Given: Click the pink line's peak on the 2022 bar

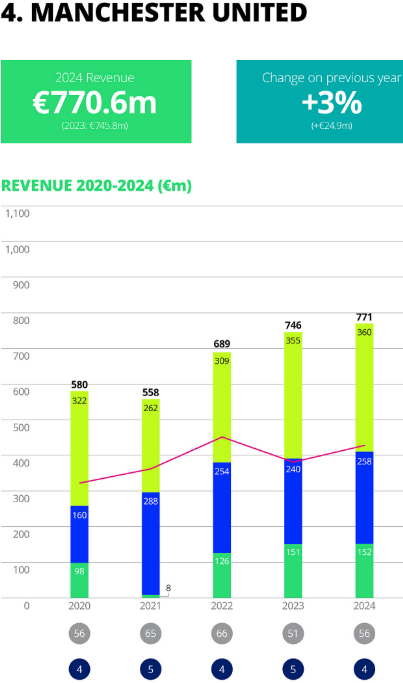Looking at the screenshot, I should coord(222,437).
